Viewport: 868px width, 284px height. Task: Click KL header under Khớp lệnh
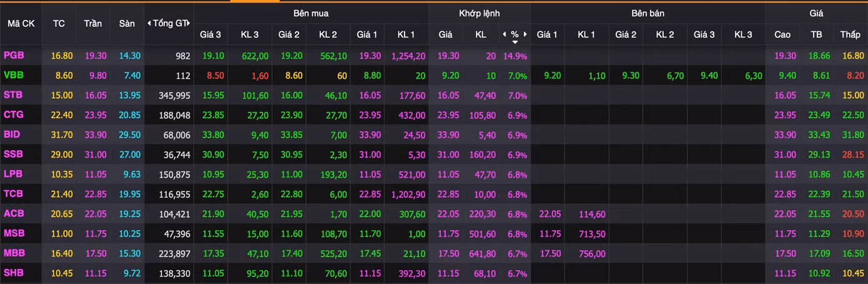[x=481, y=34]
